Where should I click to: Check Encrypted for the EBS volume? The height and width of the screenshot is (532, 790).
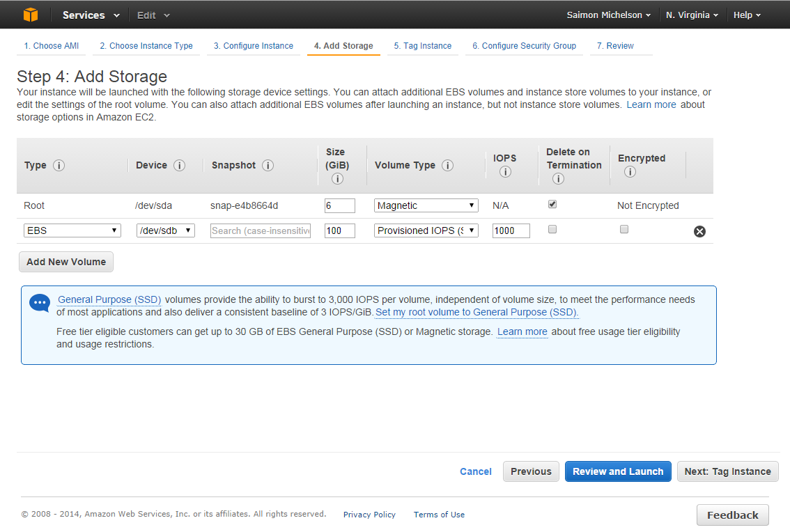pos(624,229)
